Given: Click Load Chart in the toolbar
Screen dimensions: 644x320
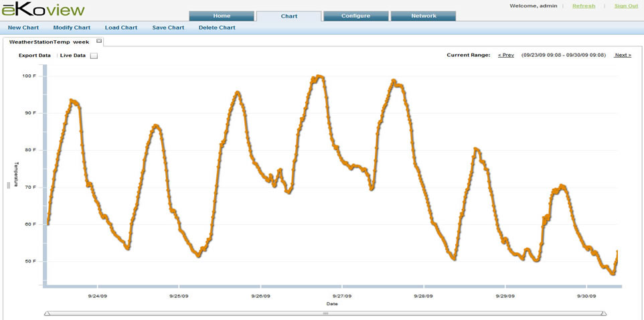Looking at the screenshot, I should pyautogui.click(x=121, y=28).
